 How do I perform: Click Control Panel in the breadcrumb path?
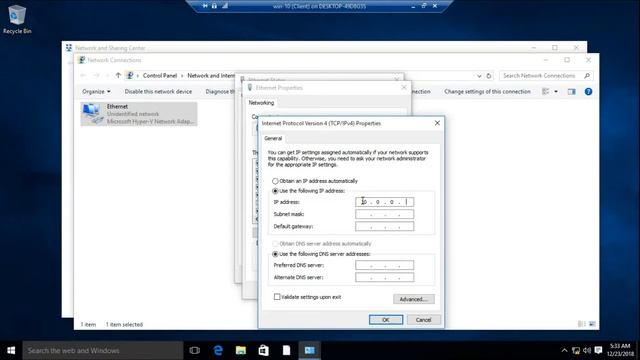160,76
